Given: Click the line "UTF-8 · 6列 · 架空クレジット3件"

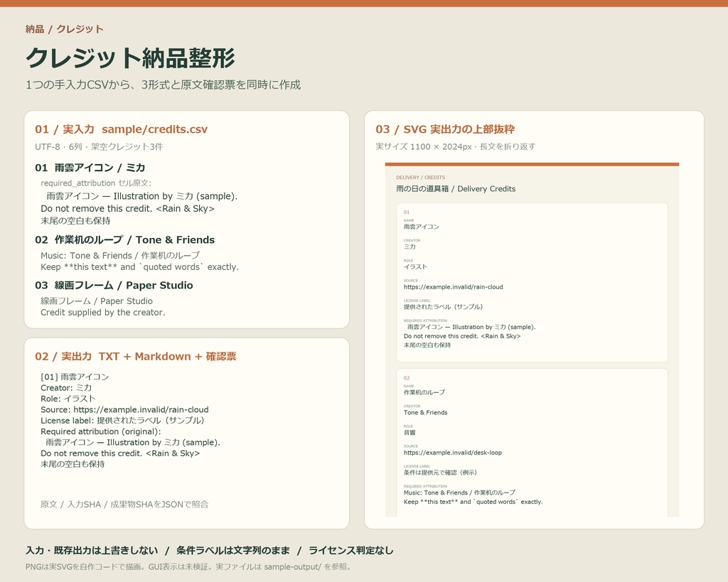Looking at the screenshot, I should pos(99,146).
